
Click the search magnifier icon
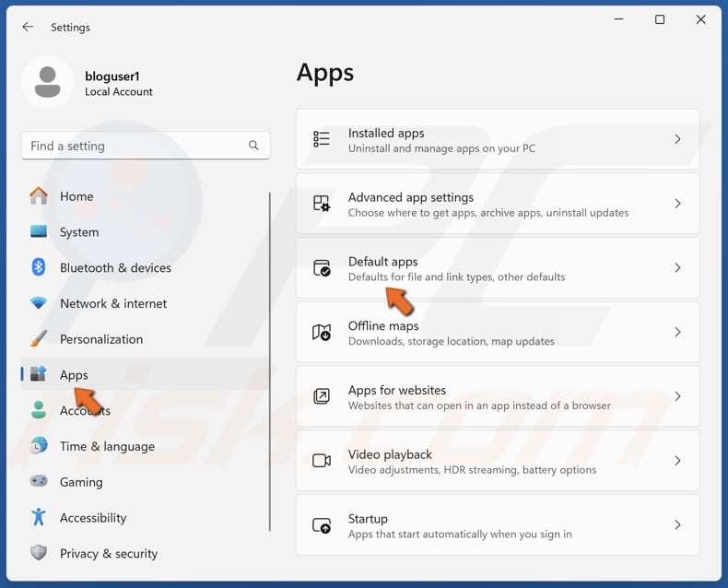click(x=253, y=146)
